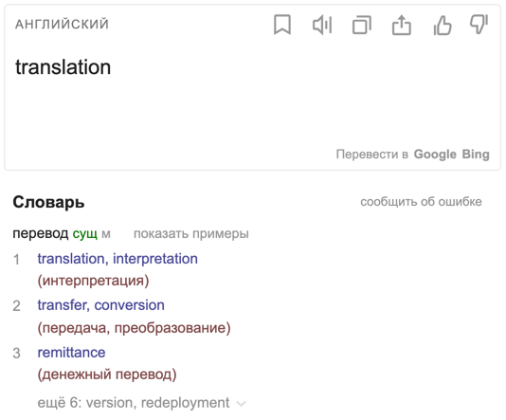Select the 'conversion' dictionary word
Screen dimensions: 506x420
[x=130, y=305]
